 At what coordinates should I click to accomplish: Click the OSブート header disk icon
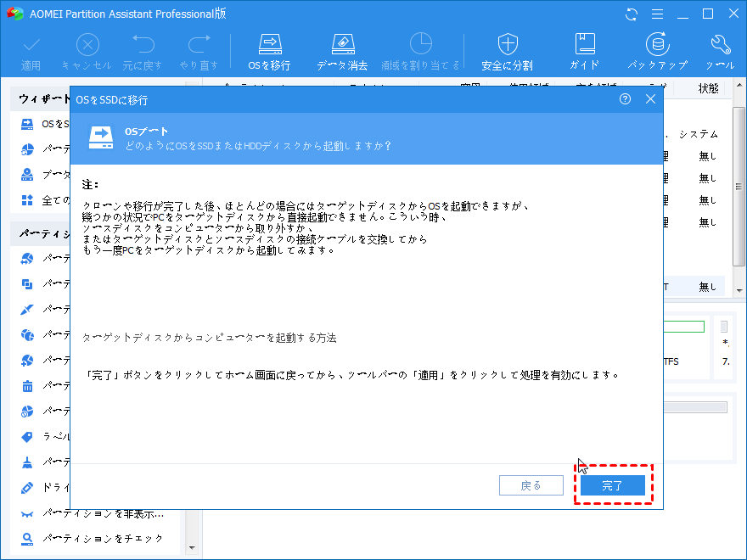101,138
